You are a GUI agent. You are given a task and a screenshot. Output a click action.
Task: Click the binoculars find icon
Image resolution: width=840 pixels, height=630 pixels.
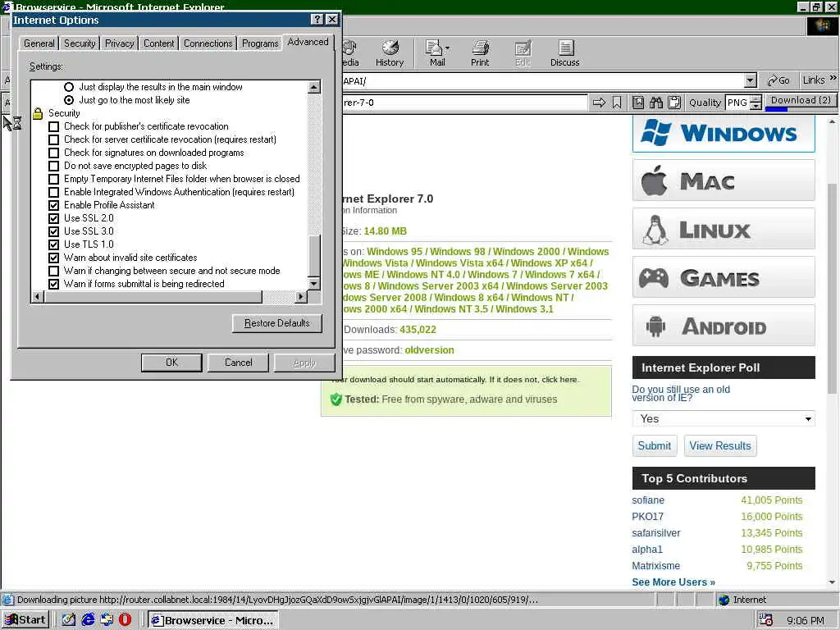(x=656, y=103)
